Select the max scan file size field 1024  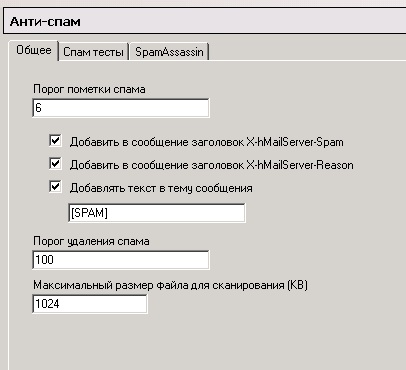[x=90, y=304]
